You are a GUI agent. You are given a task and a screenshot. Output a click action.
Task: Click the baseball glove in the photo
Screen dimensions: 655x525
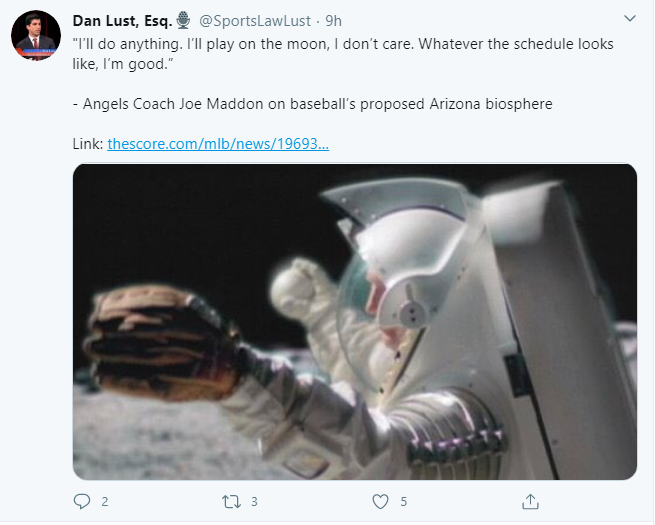161,342
